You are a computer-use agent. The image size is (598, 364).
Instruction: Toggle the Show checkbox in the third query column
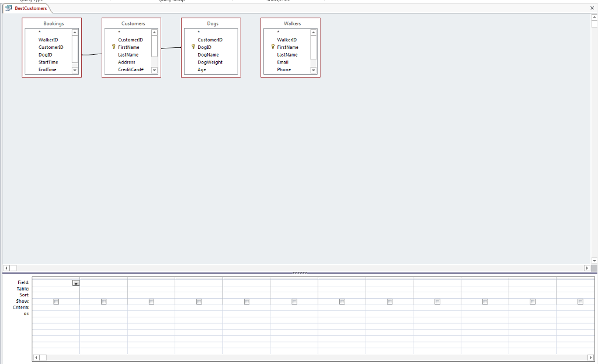(151, 302)
